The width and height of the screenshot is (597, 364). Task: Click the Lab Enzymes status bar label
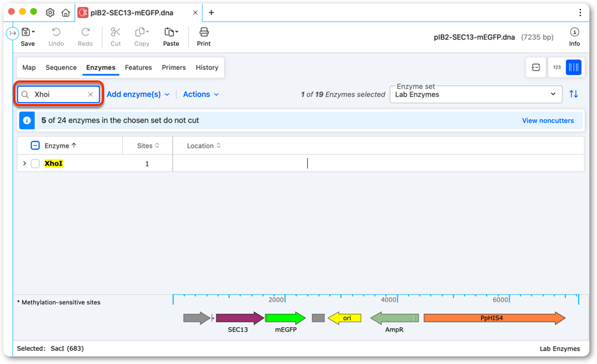[x=560, y=348]
